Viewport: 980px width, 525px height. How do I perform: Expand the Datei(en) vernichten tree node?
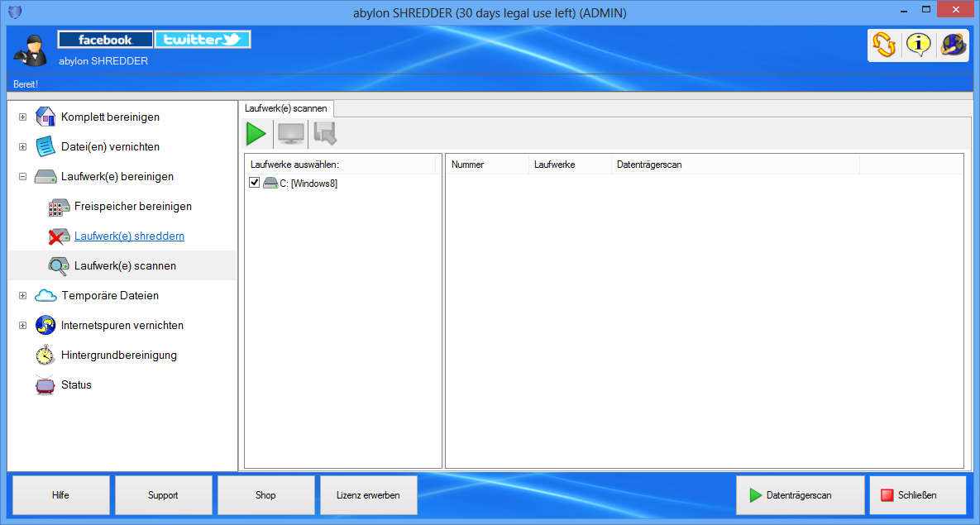[22, 147]
